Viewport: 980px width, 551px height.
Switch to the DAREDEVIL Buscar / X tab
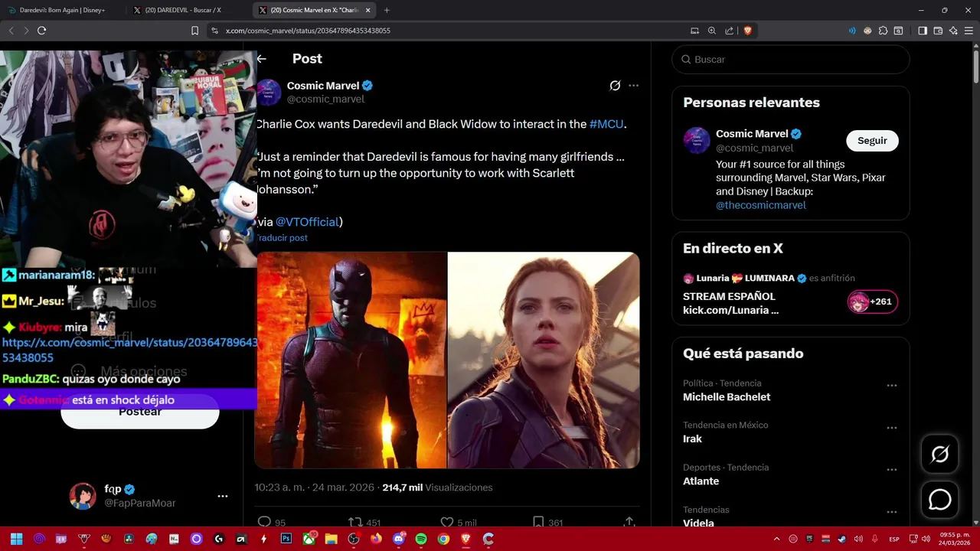coord(184,10)
